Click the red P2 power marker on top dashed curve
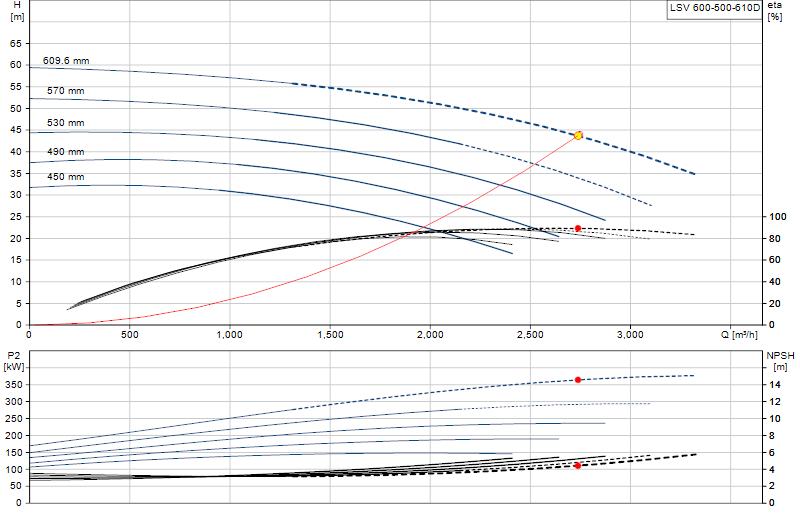Viewport: 800px width, 520px height. pos(578,380)
